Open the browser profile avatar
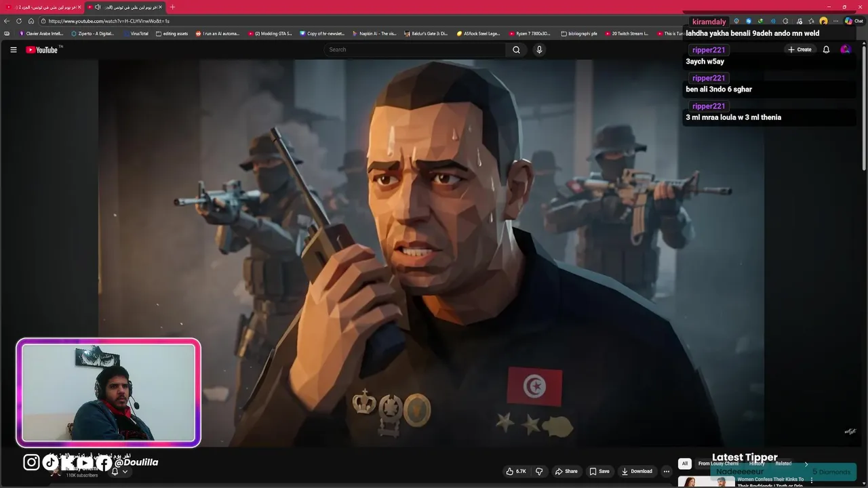The image size is (868, 488). (x=823, y=21)
